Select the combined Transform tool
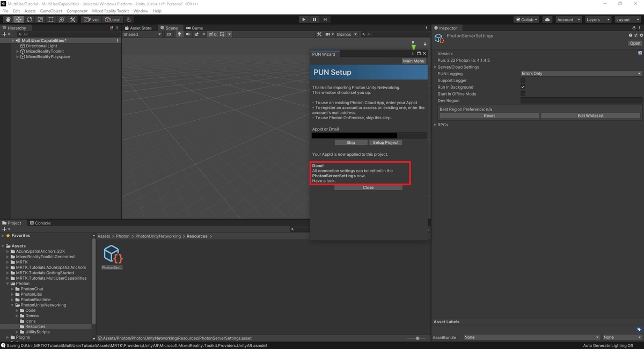This screenshot has width=644, height=349. tap(62, 19)
